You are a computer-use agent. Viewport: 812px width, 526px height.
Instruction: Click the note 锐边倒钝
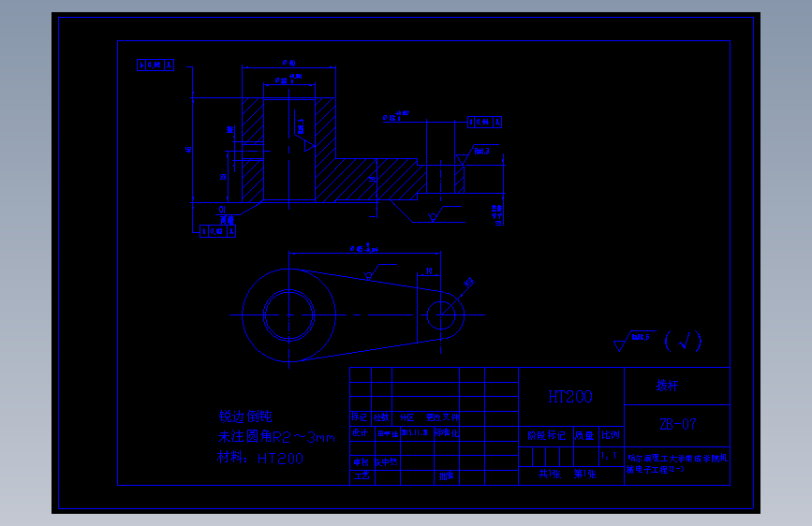[x=245, y=416]
